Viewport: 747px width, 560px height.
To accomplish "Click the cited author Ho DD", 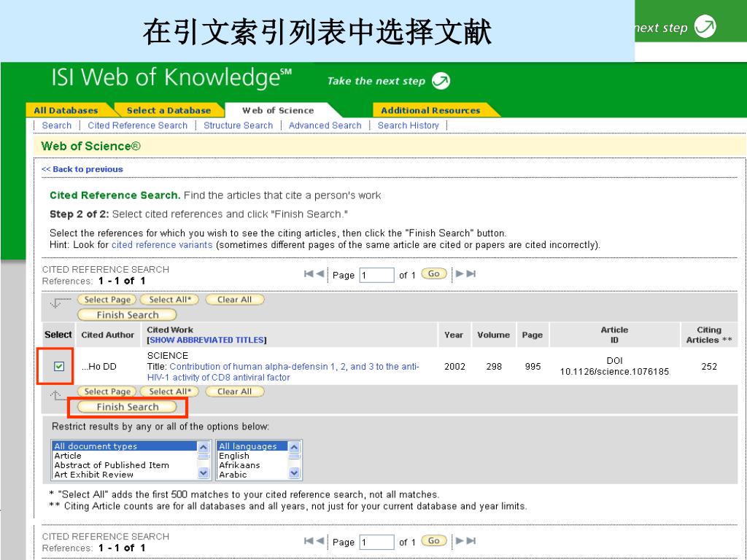I will (98, 366).
